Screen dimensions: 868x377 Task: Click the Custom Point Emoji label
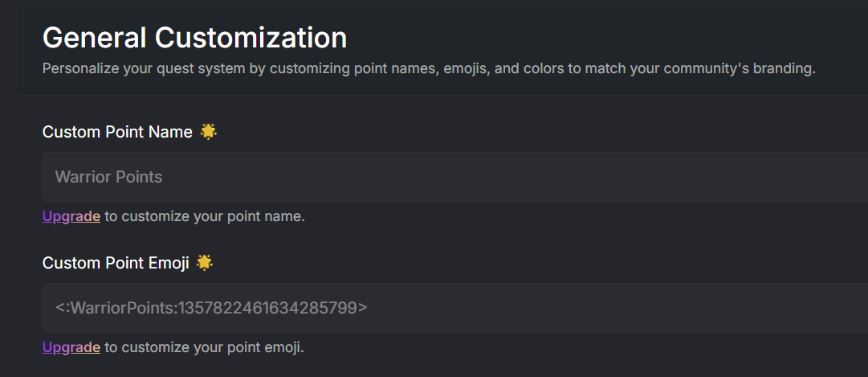click(x=116, y=263)
